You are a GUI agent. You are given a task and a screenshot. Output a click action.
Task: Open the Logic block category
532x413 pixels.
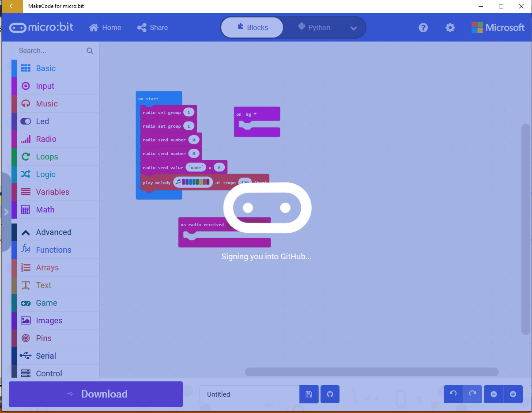pyautogui.click(x=45, y=174)
